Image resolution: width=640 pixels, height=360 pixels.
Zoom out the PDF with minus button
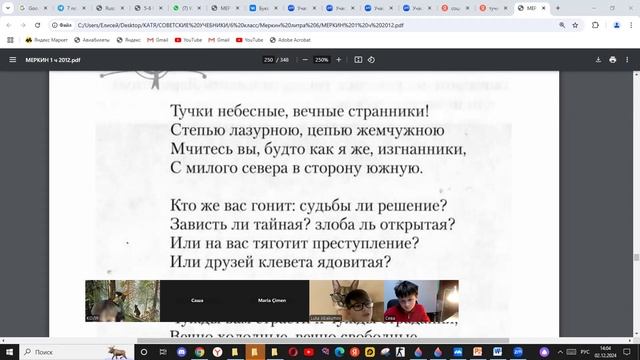(305, 60)
